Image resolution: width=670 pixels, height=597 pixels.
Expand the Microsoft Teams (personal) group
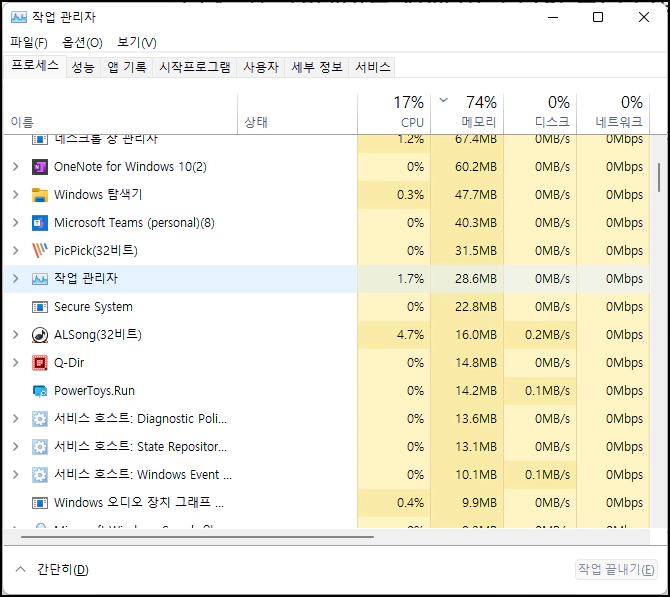tap(16, 223)
